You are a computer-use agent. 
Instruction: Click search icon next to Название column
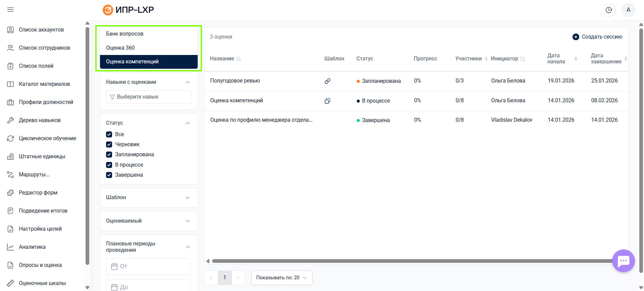239,59
